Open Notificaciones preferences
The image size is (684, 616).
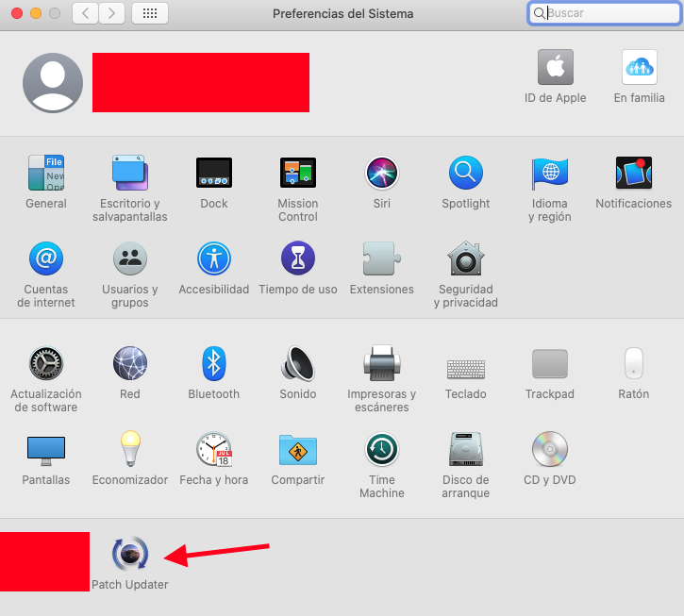tap(634, 173)
